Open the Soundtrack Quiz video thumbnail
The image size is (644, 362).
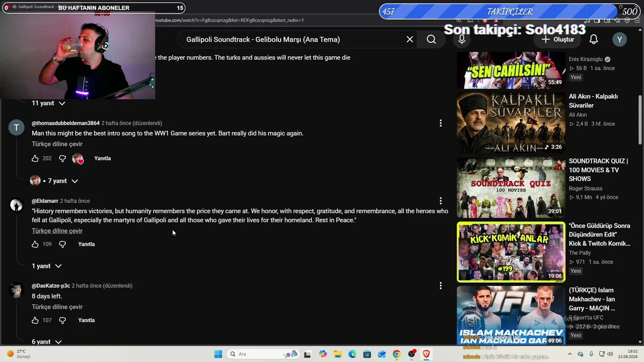click(x=511, y=188)
